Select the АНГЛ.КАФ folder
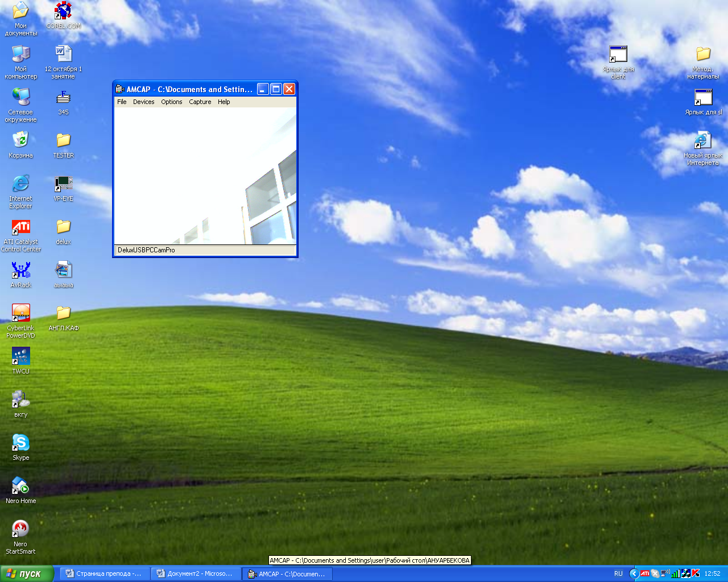This screenshot has width=728, height=582. tap(63, 318)
